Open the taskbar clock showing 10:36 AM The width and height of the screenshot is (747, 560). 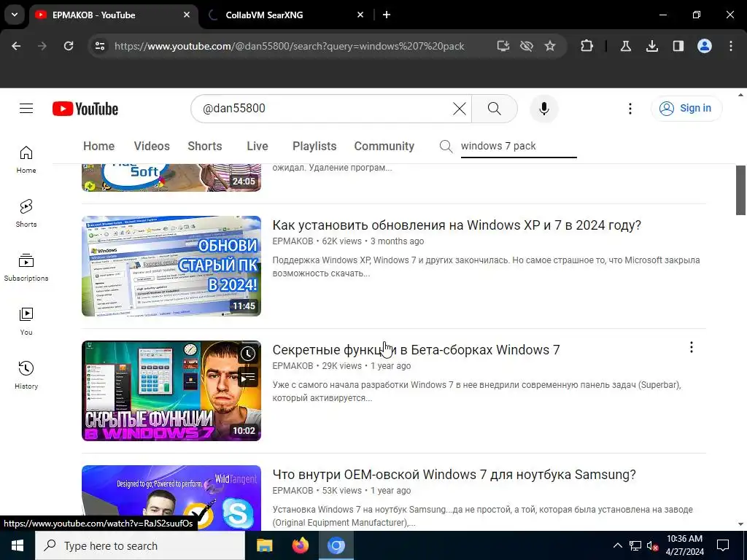point(684,545)
